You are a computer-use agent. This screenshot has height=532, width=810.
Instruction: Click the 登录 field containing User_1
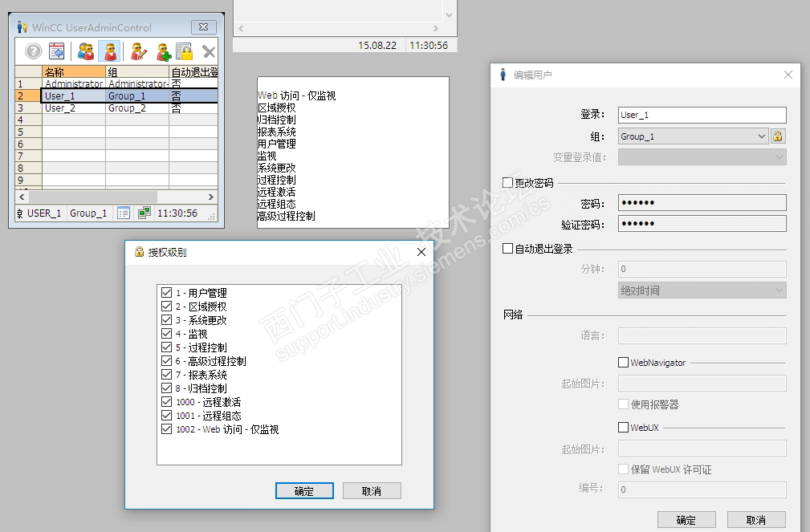[x=702, y=115]
